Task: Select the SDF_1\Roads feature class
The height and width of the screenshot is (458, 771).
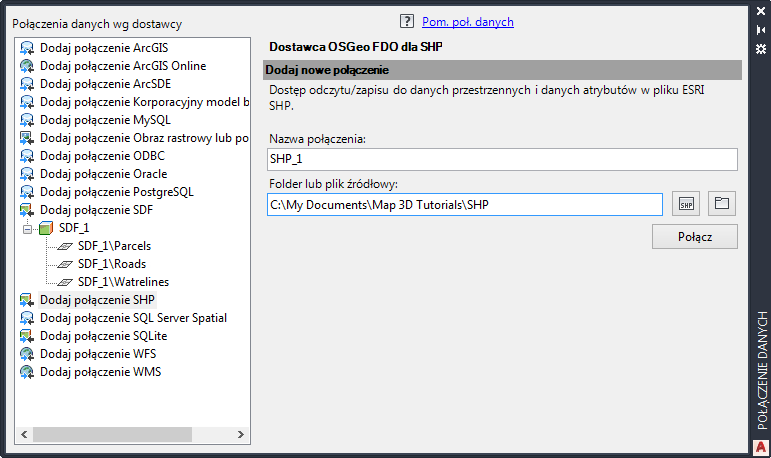Action: 111,264
